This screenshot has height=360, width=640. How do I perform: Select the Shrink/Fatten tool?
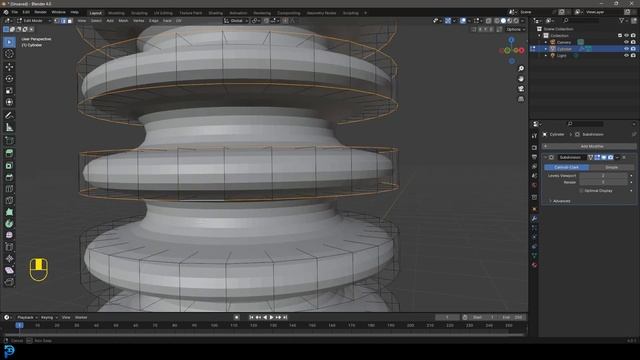point(9,259)
